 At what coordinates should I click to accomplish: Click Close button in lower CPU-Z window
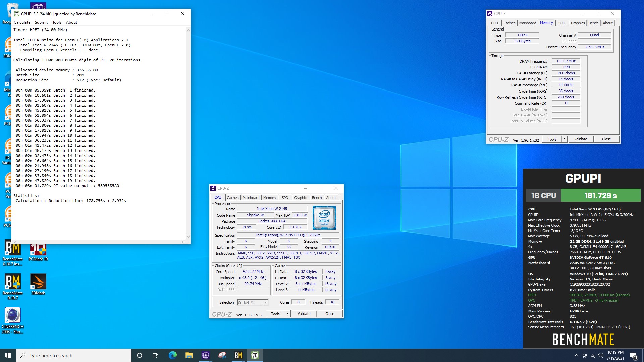330,314
